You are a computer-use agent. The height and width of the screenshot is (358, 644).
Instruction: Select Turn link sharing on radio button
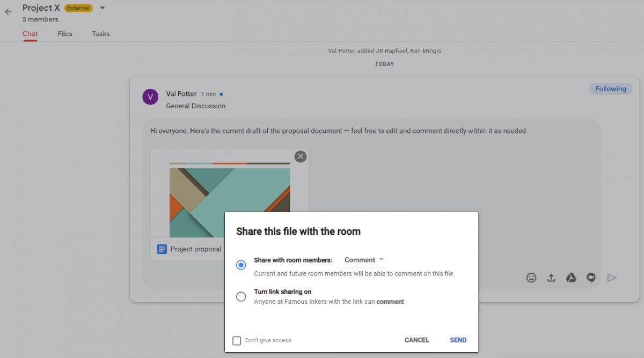tap(241, 296)
